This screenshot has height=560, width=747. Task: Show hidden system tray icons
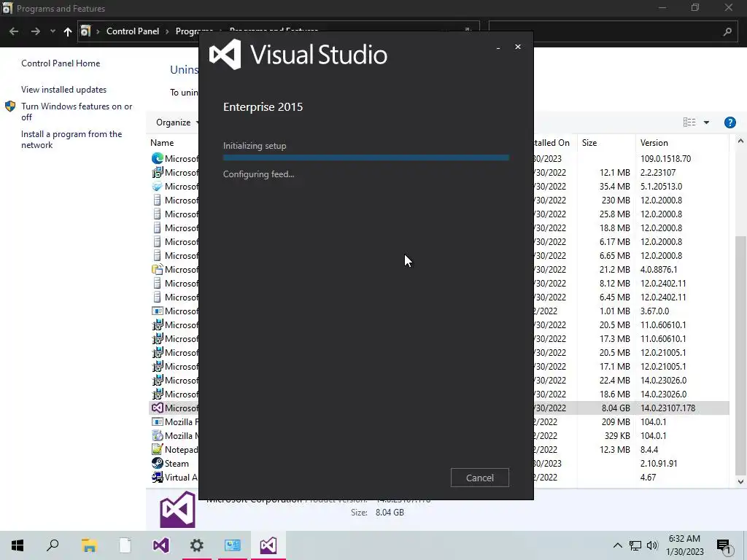click(617, 545)
